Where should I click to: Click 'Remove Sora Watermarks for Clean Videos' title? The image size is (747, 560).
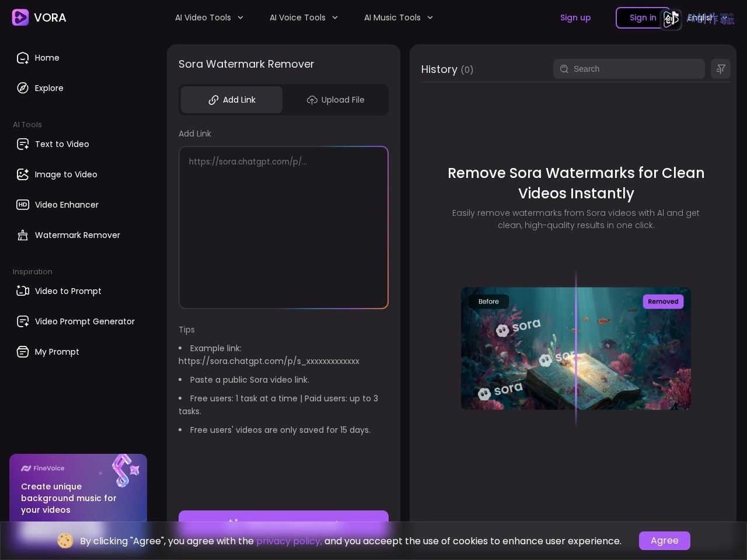(x=576, y=183)
